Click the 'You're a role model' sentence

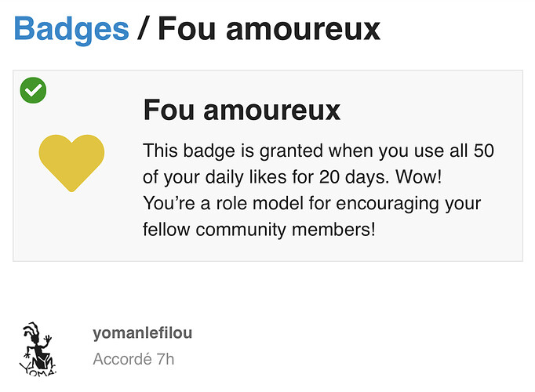tap(312, 204)
